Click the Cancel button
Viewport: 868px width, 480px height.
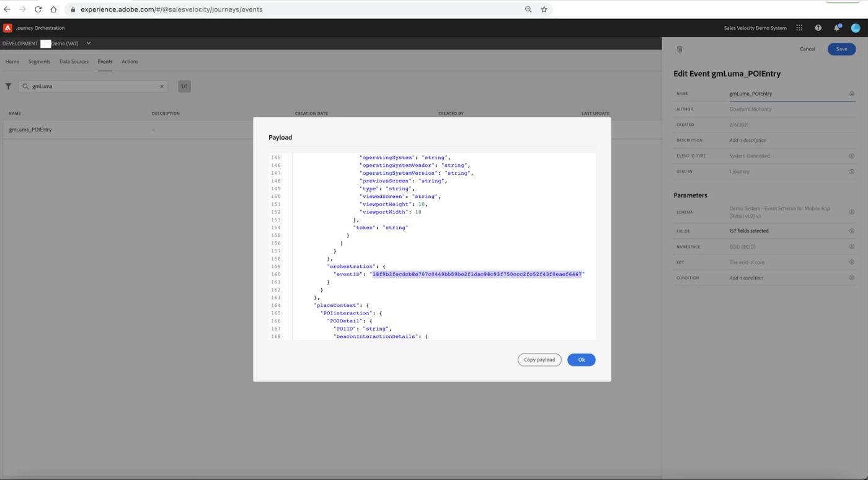click(x=807, y=49)
